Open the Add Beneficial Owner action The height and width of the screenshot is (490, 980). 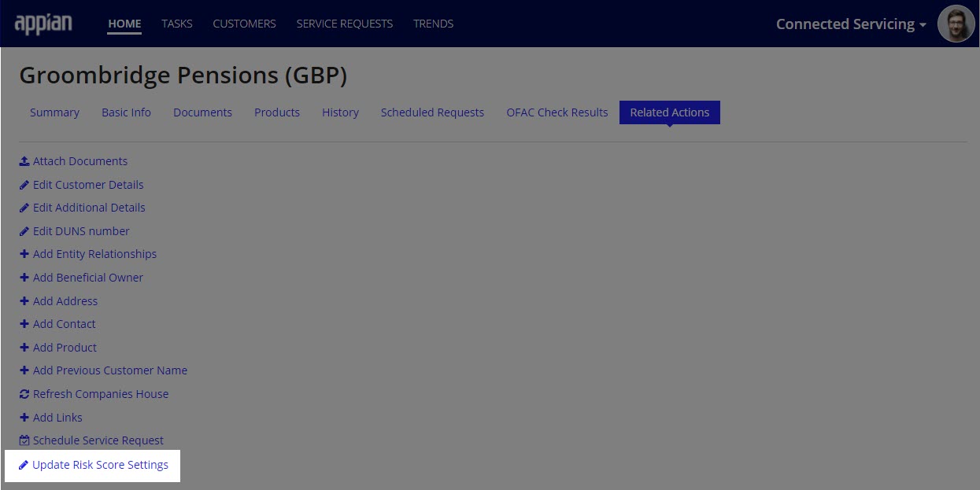click(x=88, y=278)
